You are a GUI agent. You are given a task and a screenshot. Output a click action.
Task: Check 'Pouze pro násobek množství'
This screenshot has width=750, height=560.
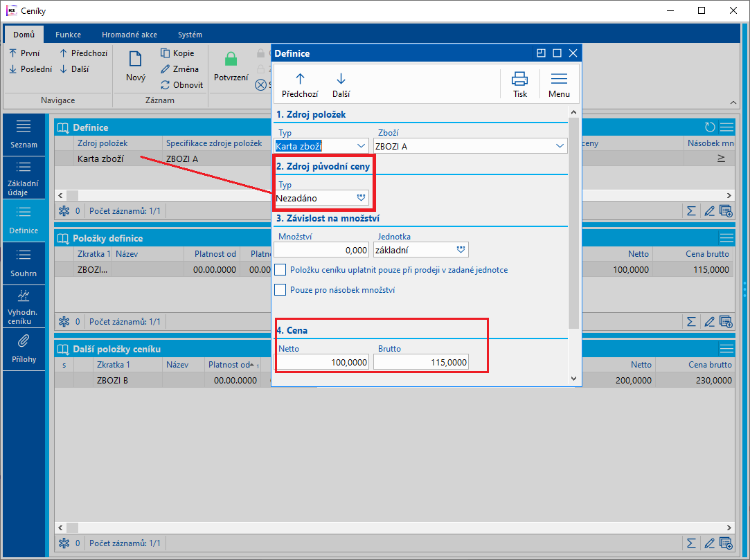(280, 290)
